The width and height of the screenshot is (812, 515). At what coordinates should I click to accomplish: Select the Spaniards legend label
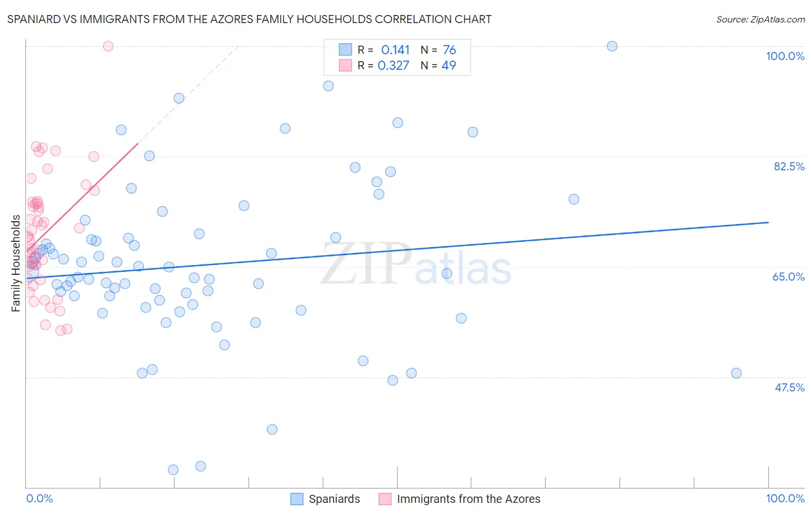(x=334, y=499)
